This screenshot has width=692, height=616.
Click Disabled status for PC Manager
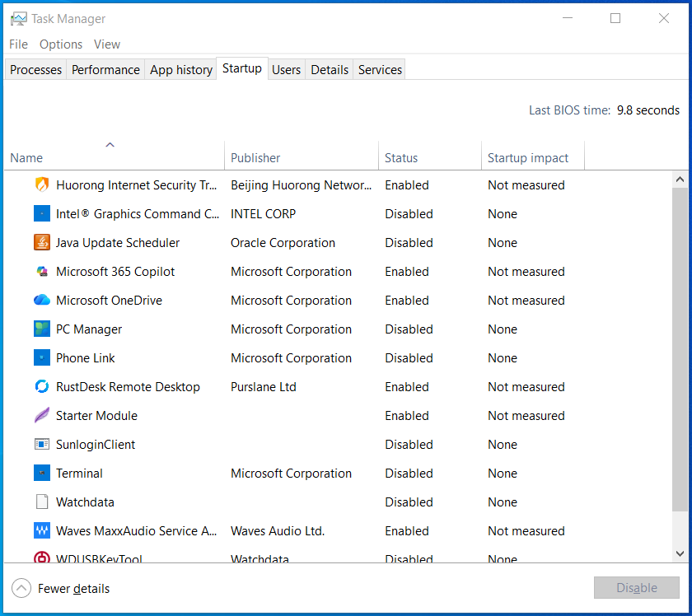pyautogui.click(x=409, y=329)
